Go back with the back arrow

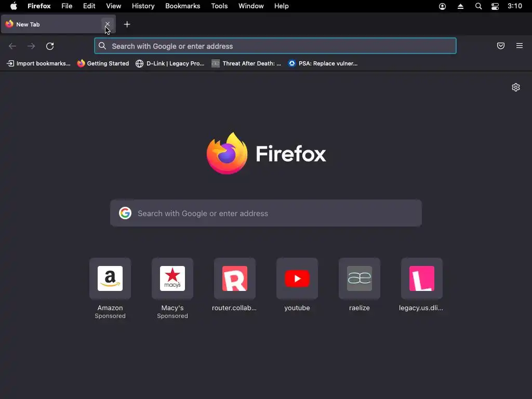tap(12, 46)
